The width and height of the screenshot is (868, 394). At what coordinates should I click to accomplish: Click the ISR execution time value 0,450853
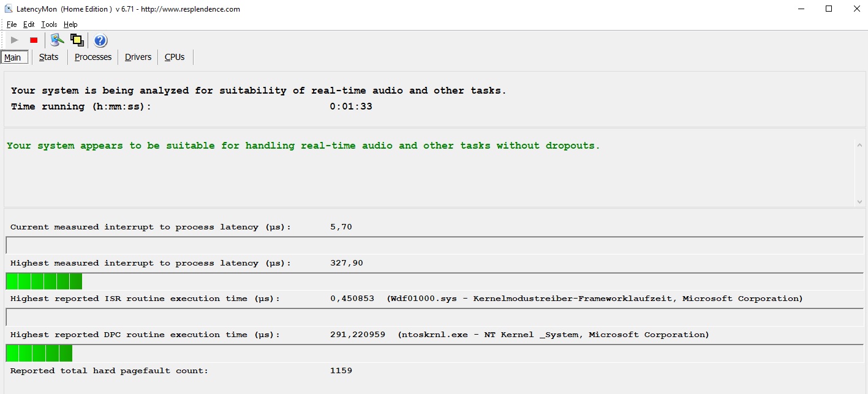[x=352, y=299]
